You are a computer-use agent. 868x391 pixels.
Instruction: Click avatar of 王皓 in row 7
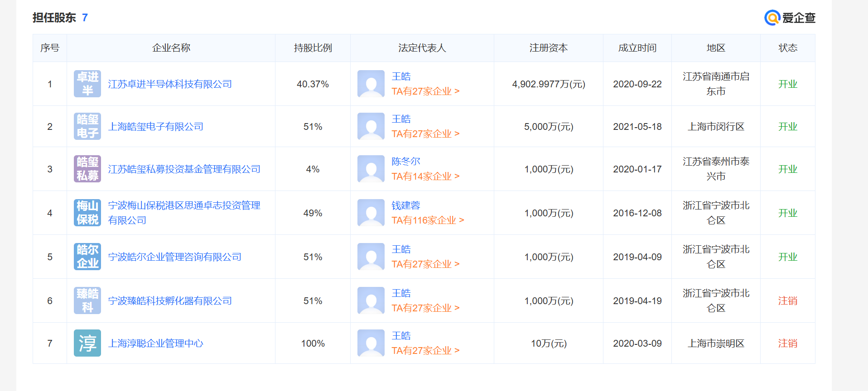click(371, 343)
